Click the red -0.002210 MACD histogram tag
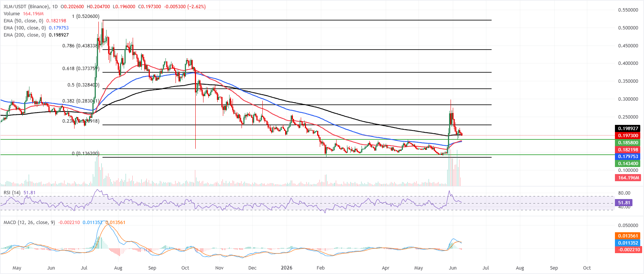 628,250
